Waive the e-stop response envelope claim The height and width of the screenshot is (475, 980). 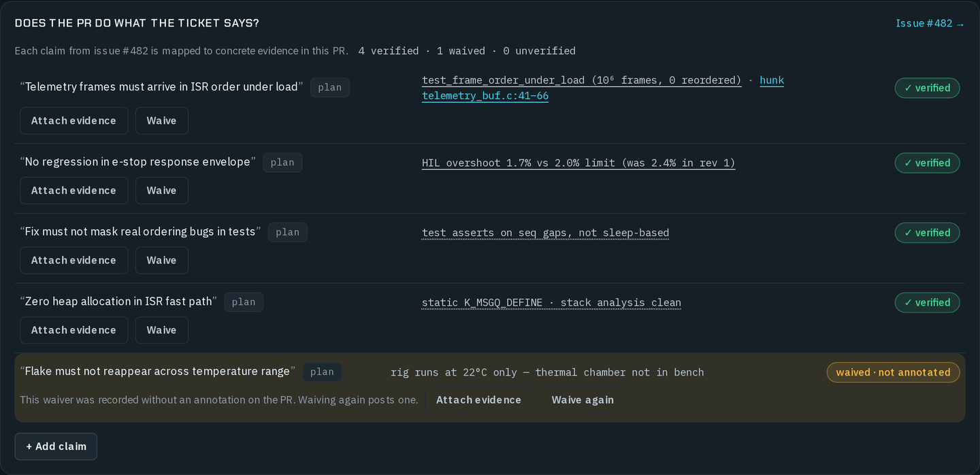[161, 191]
